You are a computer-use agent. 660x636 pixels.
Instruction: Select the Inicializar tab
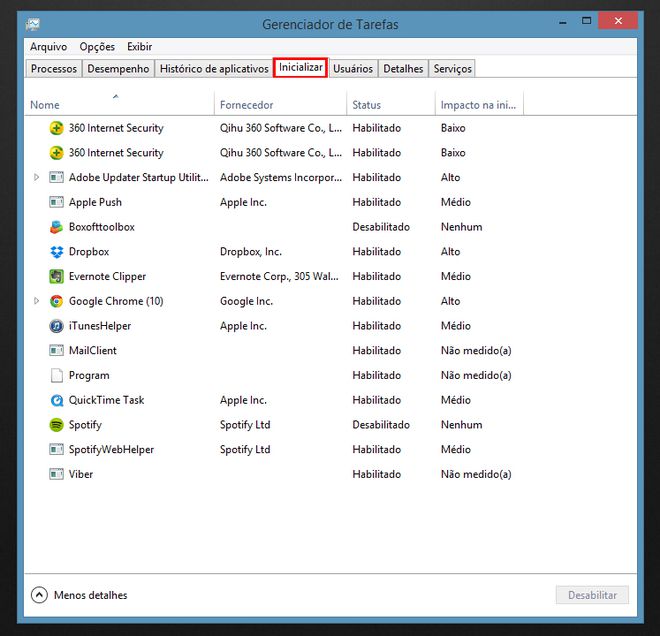pos(301,67)
